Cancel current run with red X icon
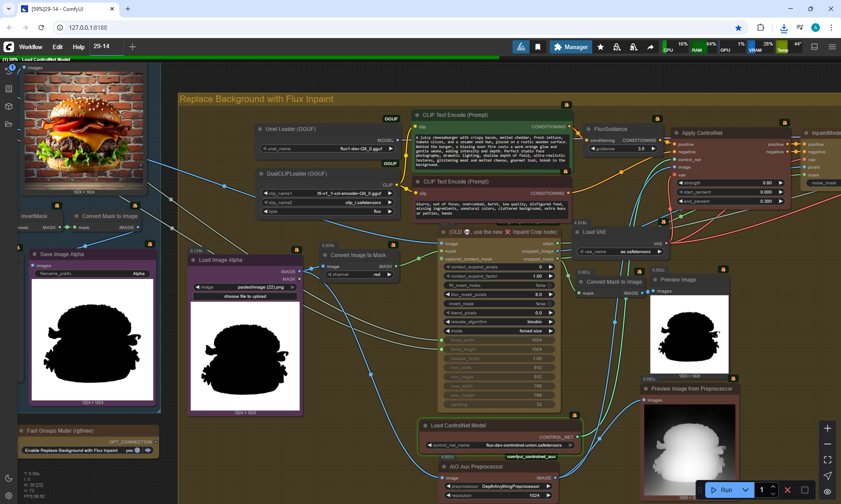The height and width of the screenshot is (504, 841). (x=788, y=490)
